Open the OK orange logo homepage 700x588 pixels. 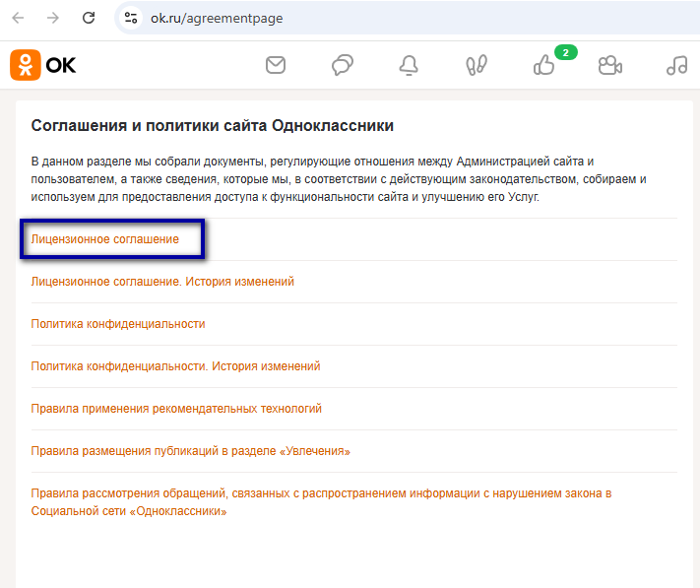tap(43, 65)
